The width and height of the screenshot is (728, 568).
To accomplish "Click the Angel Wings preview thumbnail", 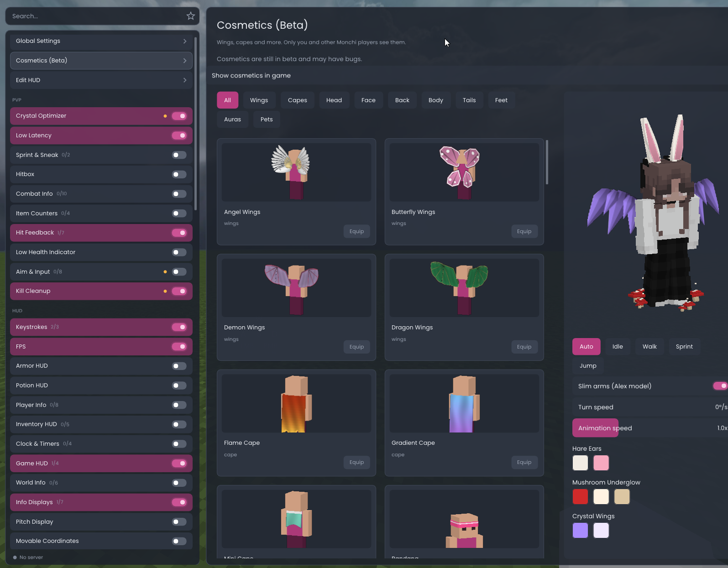I will point(296,172).
